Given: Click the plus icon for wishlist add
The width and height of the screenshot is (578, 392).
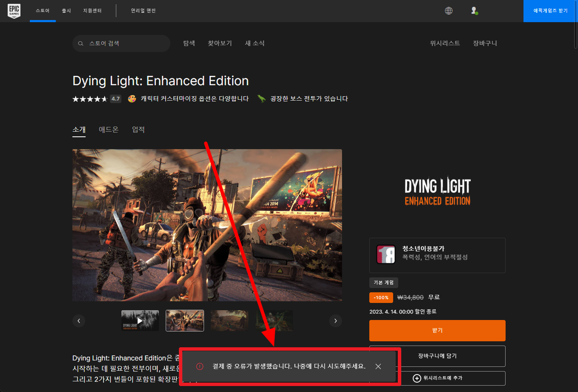Looking at the screenshot, I should pos(417,378).
